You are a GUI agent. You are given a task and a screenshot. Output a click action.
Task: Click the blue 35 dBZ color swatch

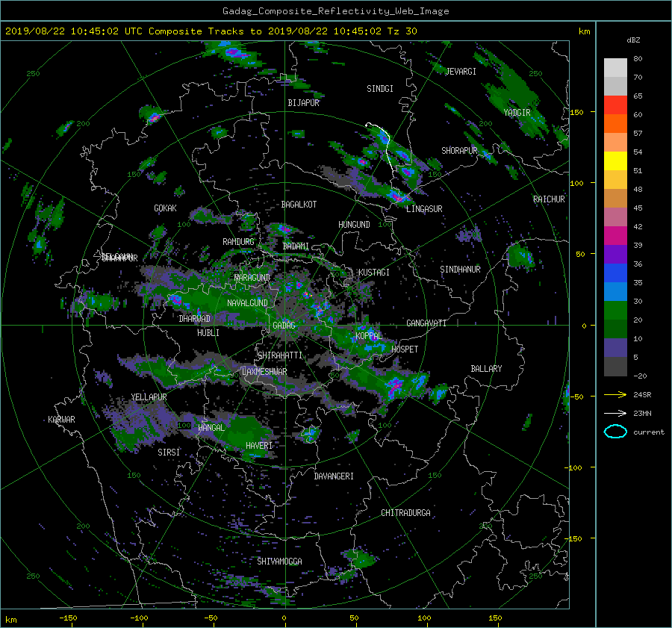[615, 273]
